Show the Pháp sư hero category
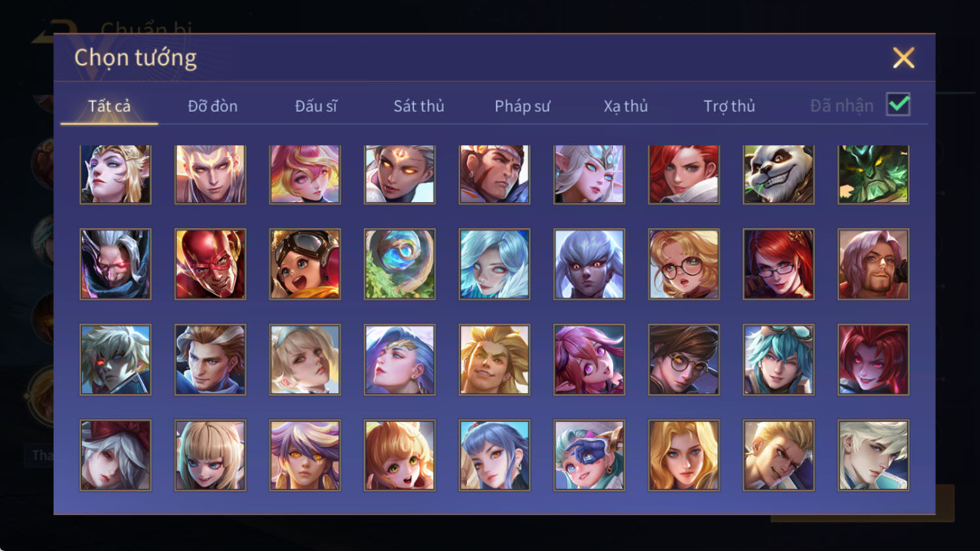980x551 pixels. [522, 106]
